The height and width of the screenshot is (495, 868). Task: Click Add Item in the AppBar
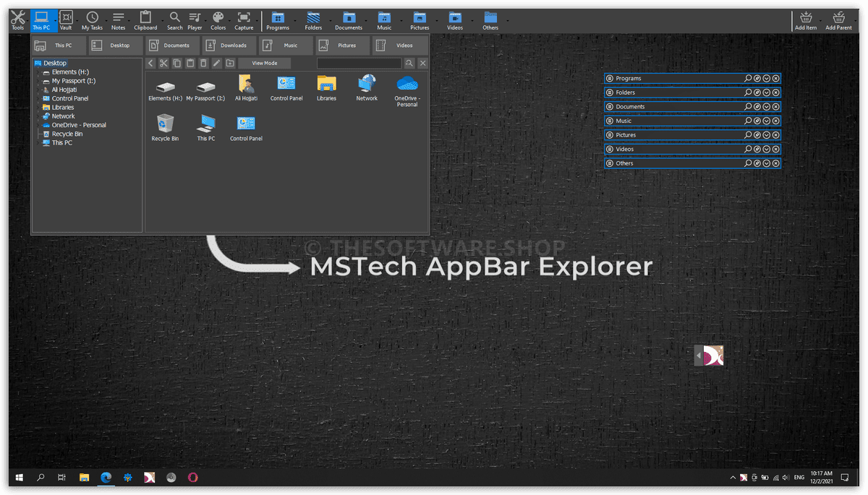(806, 20)
